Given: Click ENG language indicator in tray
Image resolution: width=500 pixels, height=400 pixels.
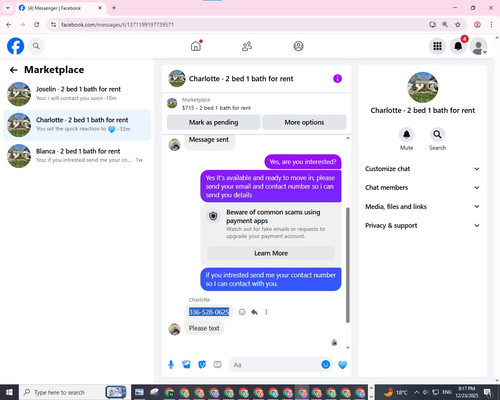Looking at the screenshot, I should (x=447, y=392).
